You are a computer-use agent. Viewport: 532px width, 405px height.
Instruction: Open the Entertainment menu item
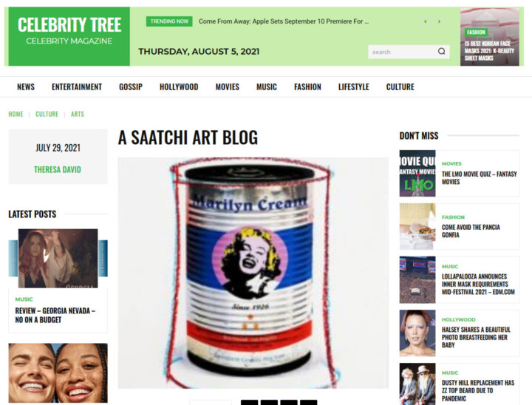77,87
